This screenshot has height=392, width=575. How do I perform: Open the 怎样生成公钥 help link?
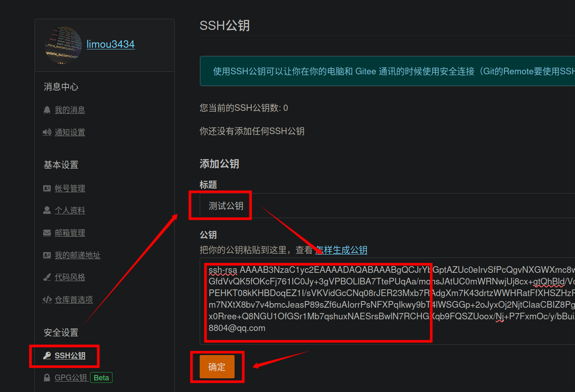tap(342, 250)
